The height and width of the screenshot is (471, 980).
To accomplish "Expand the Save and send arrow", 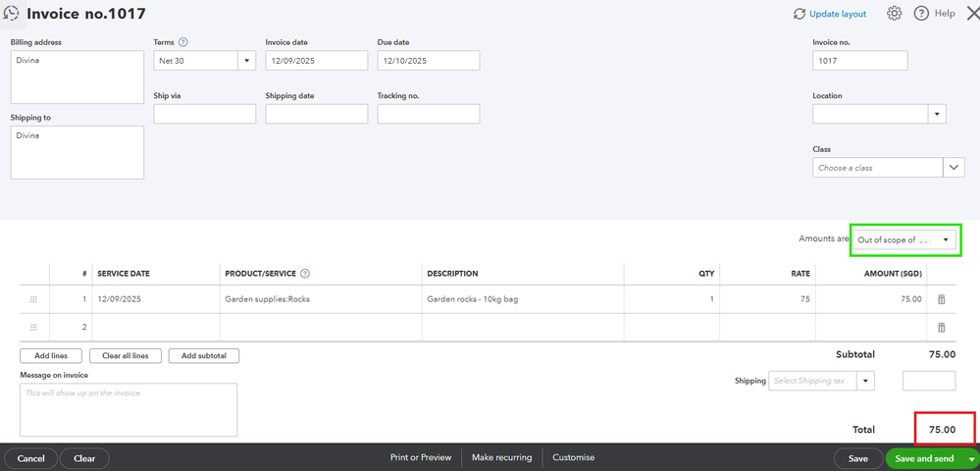I will coord(971,458).
